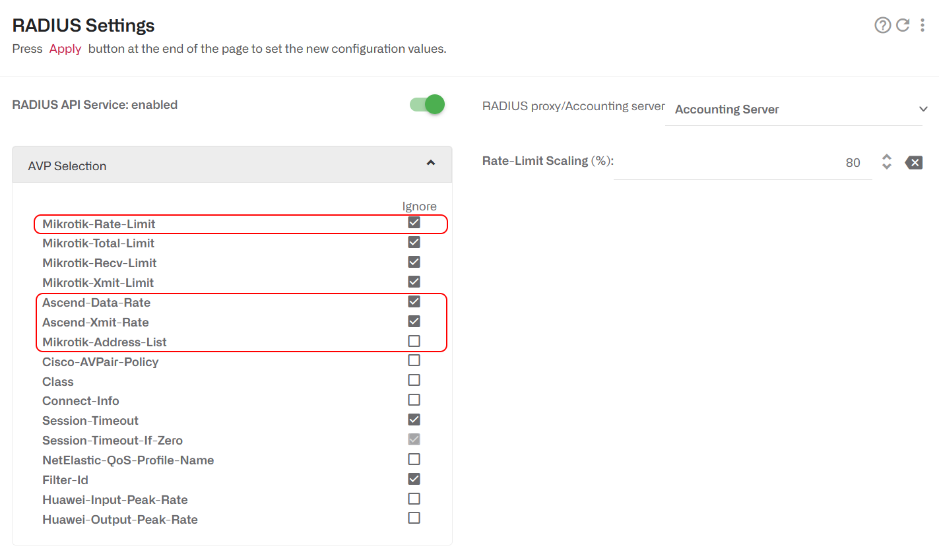Open the three-dot overflow menu
This screenshot has width=939, height=560.
923,25
